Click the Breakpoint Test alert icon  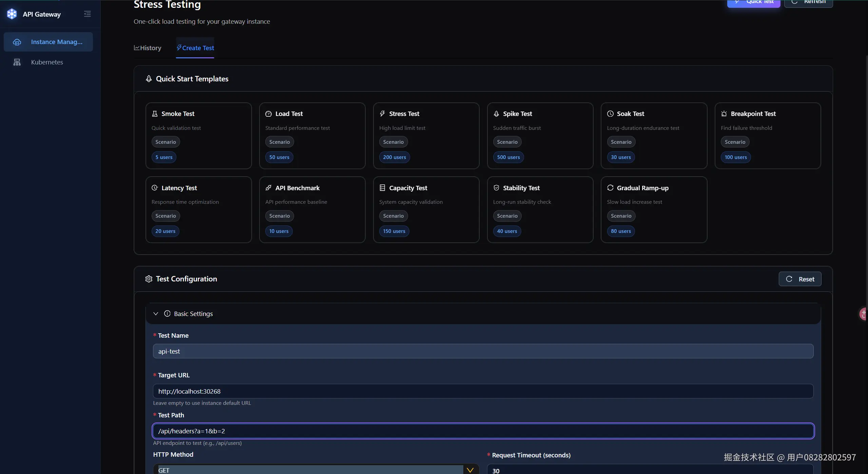tap(724, 114)
